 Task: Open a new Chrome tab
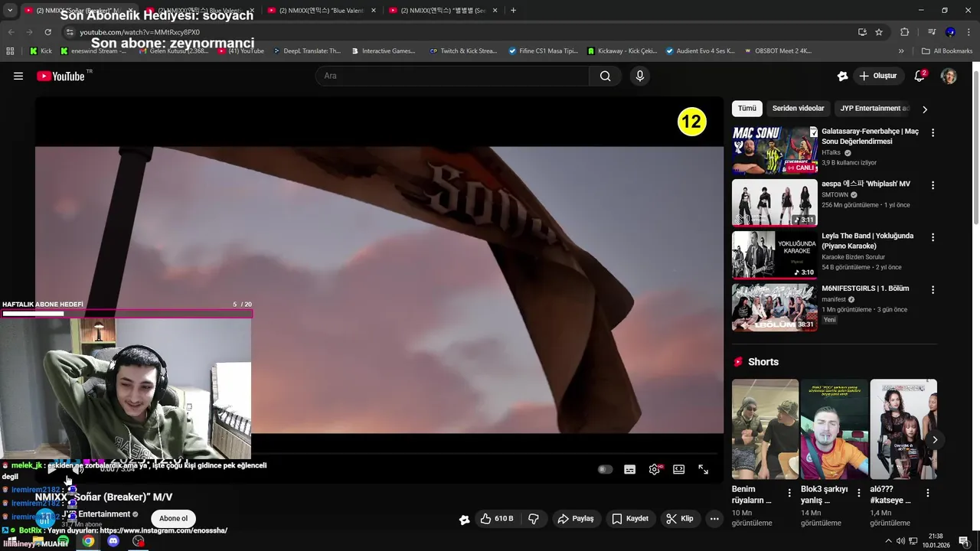point(513,10)
